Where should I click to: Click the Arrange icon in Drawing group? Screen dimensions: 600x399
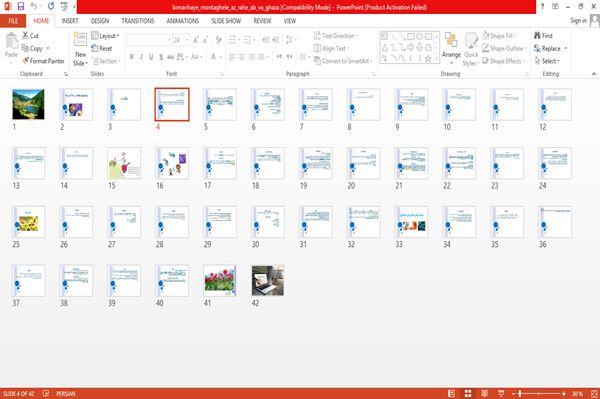pyautogui.click(x=451, y=40)
